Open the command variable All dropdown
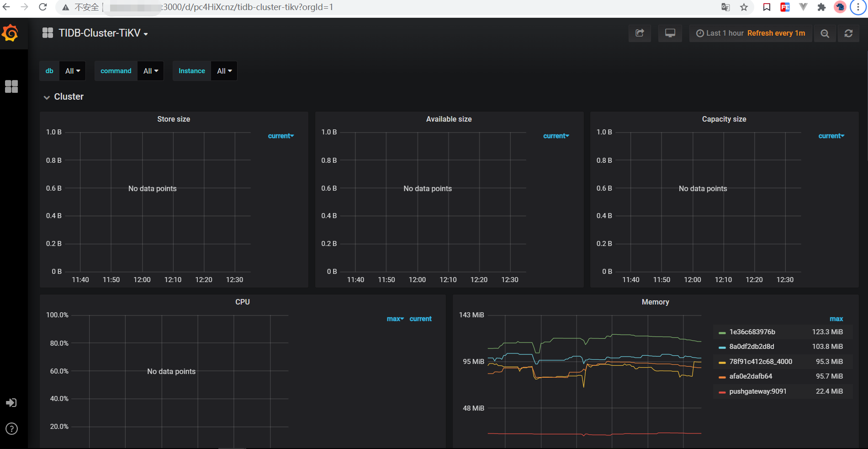 [x=151, y=71]
